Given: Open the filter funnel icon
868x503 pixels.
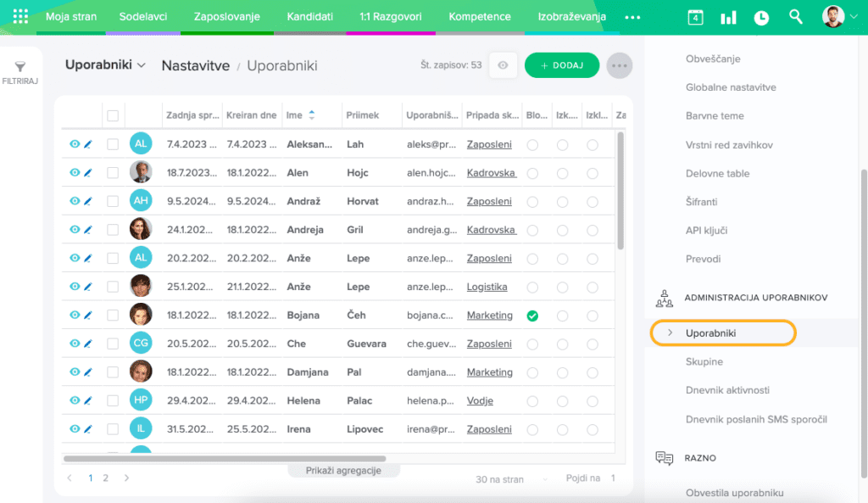Looking at the screenshot, I should [x=20, y=68].
